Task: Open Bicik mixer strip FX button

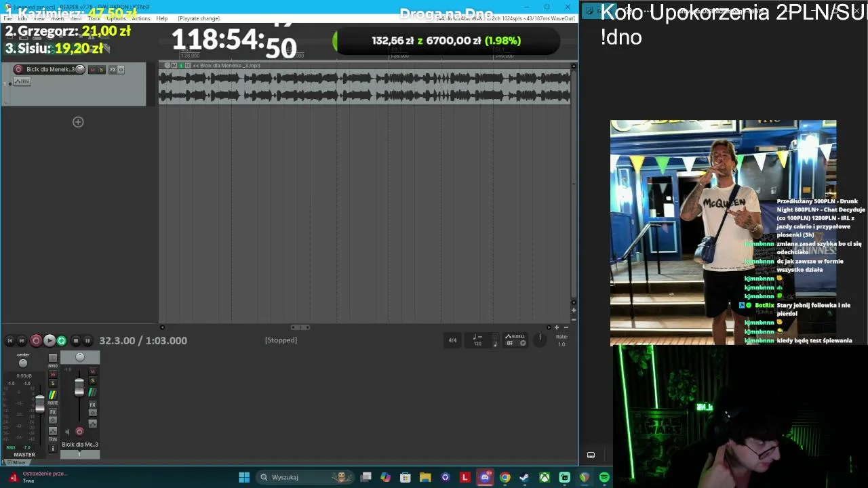Action: pyautogui.click(x=93, y=405)
